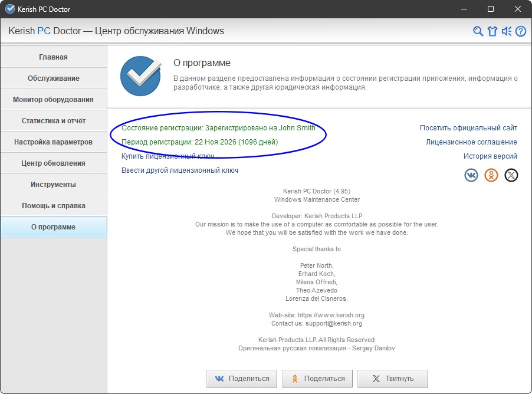The width and height of the screenshot is (532, 394).
Task: Select О программе sidebar item
Action: click(x=53, y=227)
